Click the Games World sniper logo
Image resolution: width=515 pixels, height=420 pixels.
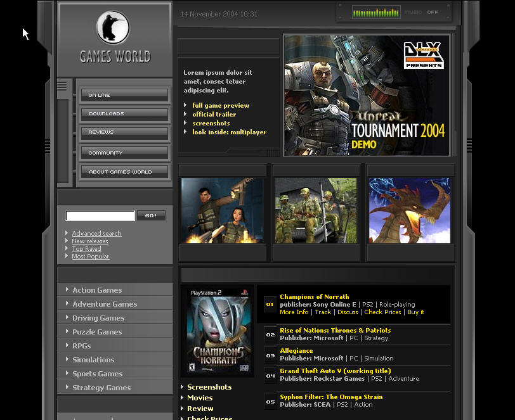113,28
